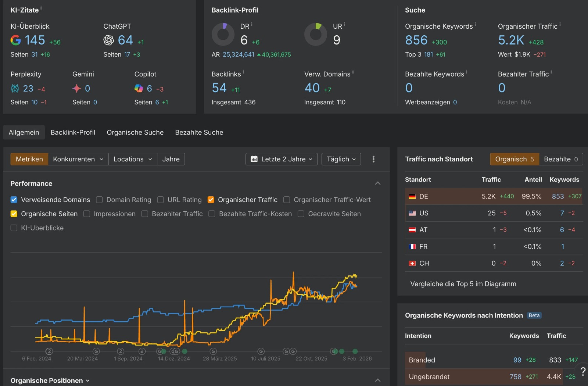Click the help question mark icon

[582, 372]
